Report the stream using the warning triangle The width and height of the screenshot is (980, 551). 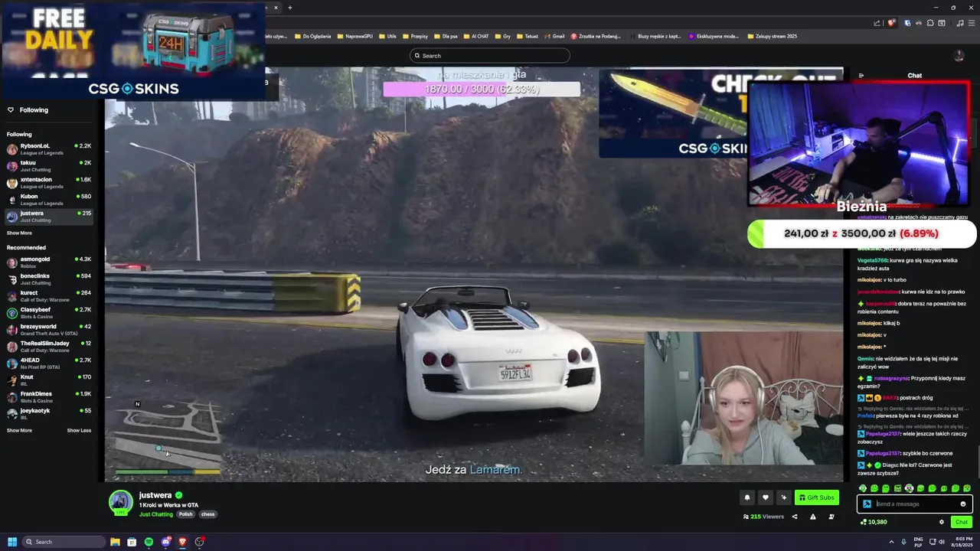(812, 517)
